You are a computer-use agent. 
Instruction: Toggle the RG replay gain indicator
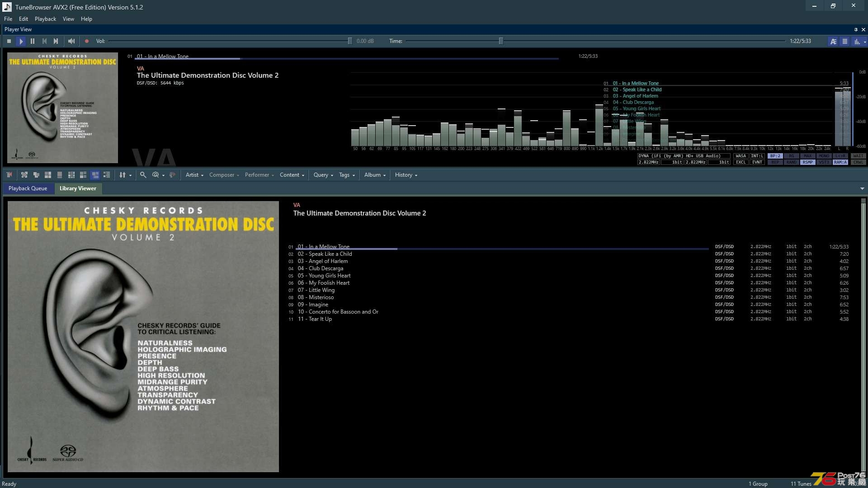pos(791,156)
